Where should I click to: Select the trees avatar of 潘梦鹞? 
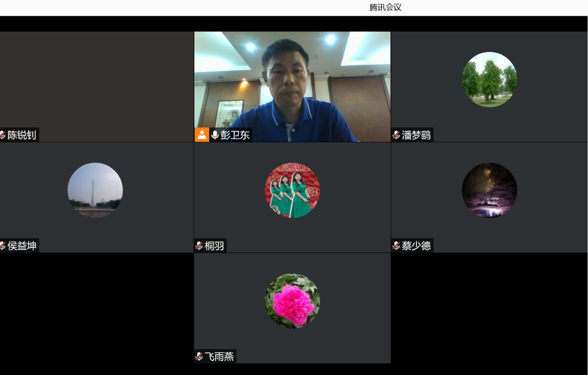click(x=489, y=79)
